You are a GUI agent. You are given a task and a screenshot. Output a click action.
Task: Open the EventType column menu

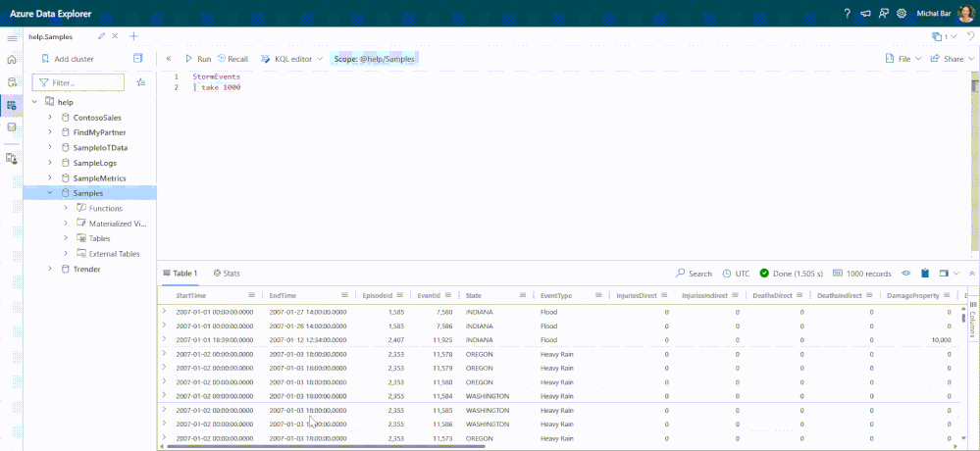click(598, 295)
